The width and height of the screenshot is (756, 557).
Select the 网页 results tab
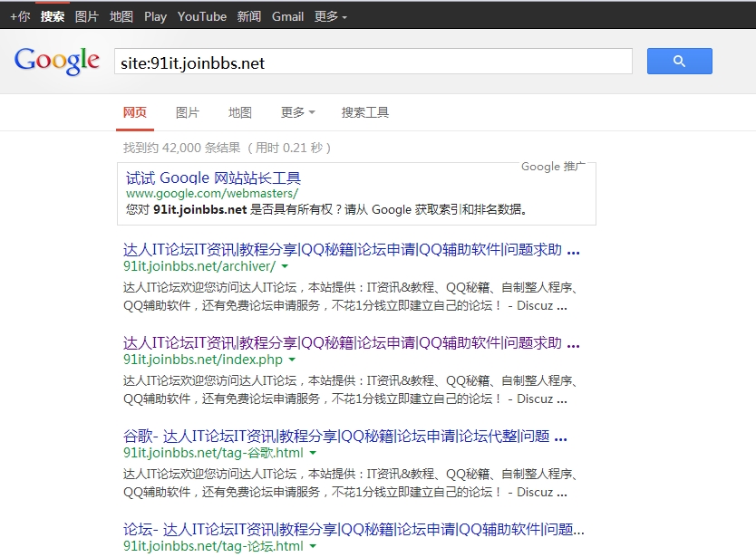click(x=134, y=112)
